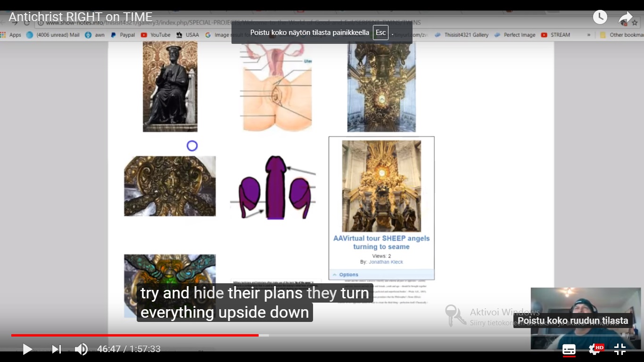This screenshot has width=644, height=362.
Task: Open the bronze ornamental face thumbnail
Action: coord(170,186)
